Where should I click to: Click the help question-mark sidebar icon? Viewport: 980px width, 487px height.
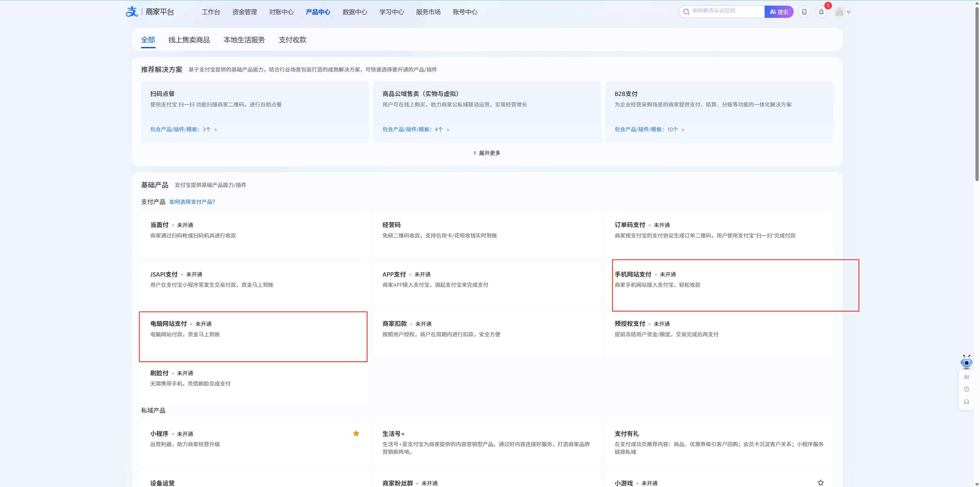(966, 389)
